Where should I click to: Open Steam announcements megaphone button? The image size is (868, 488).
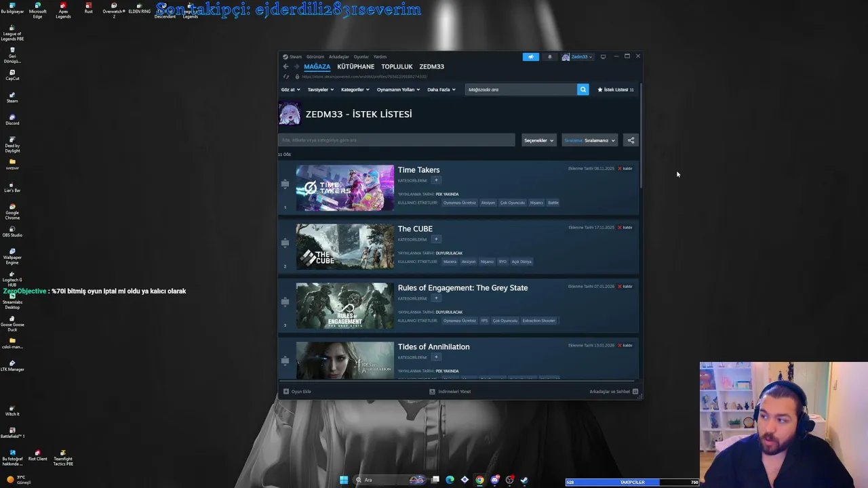[530, 57]
